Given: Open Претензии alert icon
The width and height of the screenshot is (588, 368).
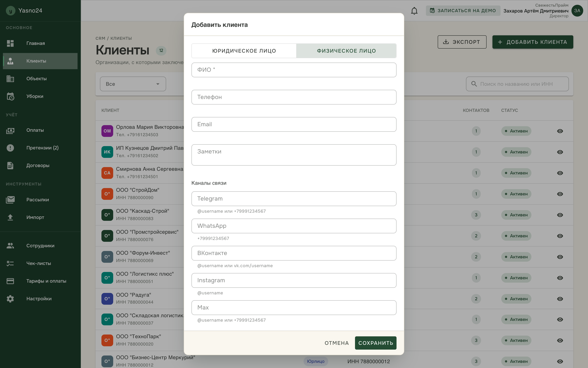Looking at the screenshot, I should click(10, 148).
